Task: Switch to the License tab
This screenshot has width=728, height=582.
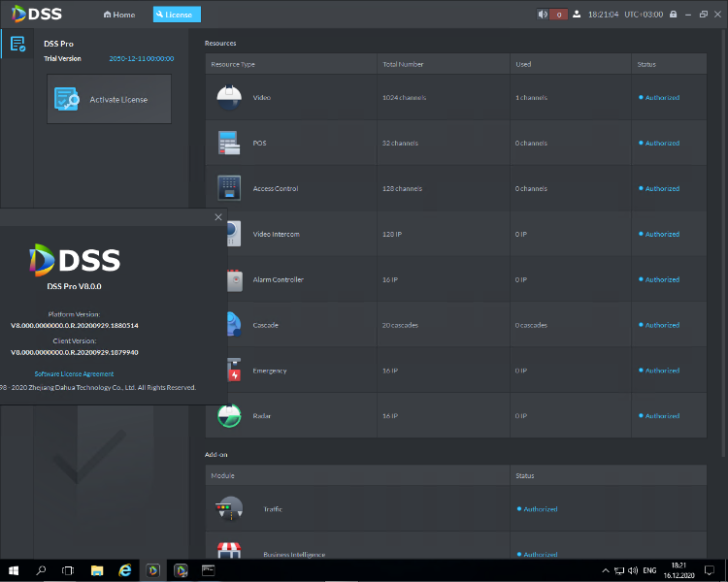Action: coord(177,15)
